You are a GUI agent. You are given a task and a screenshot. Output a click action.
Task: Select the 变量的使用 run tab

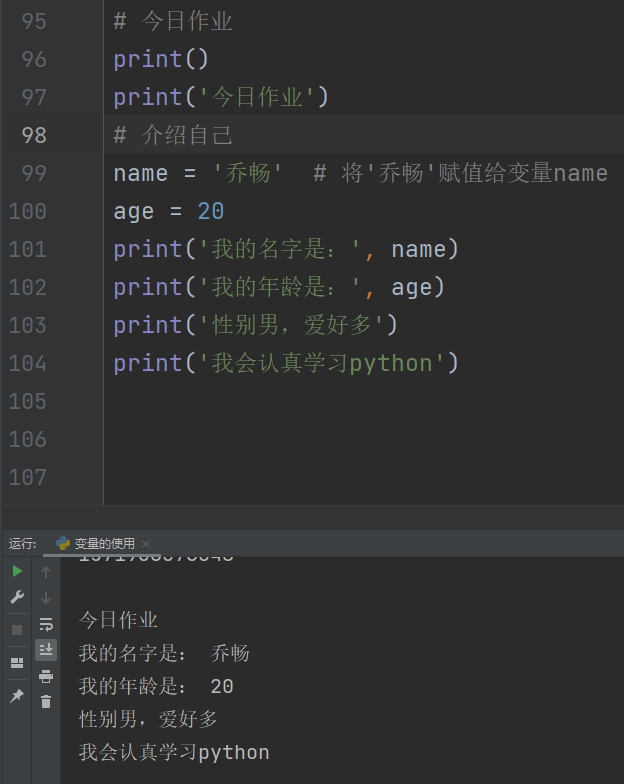pos(104,543)
